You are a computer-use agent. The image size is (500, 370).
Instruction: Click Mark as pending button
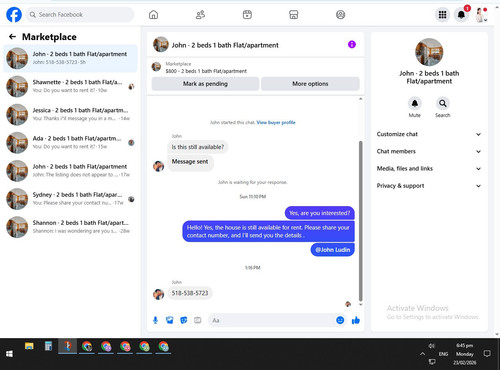coord(205,84)
